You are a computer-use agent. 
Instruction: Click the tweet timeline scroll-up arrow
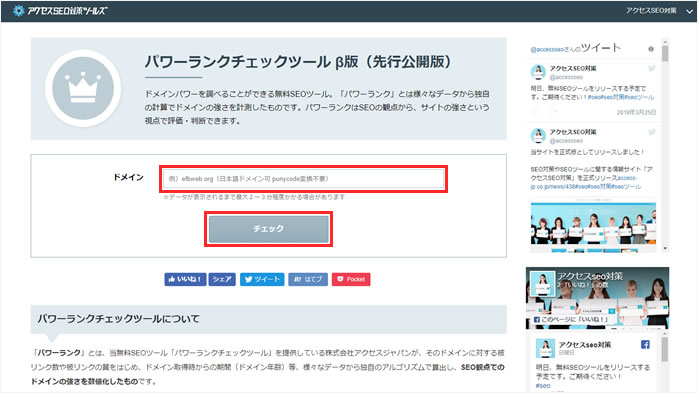665,42
